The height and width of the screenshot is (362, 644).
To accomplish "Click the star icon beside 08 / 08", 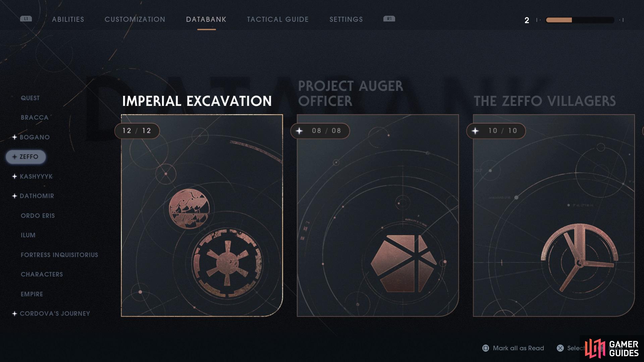I will point(299,131).
